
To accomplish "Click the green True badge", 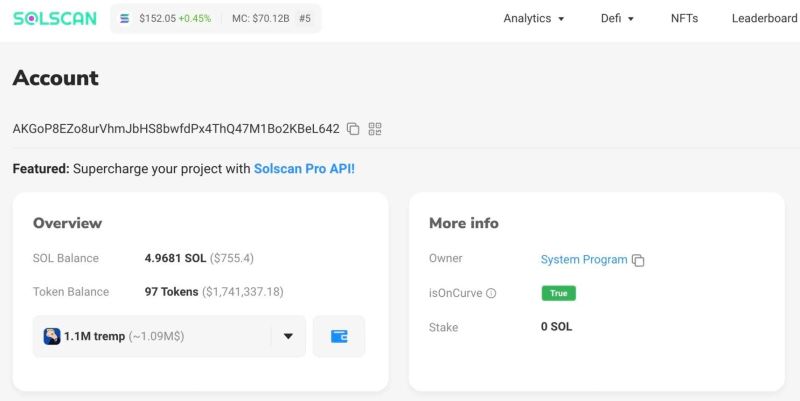I will [558, 293].
